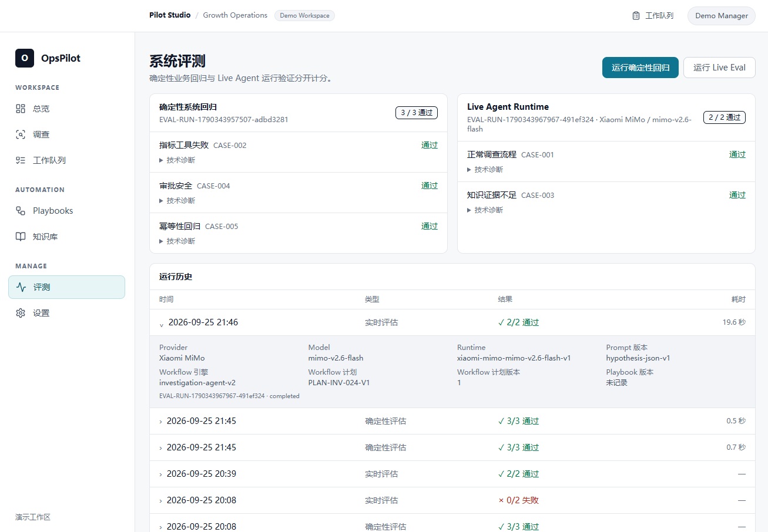Image resolution: width=768 pixels, height=532 pixels.
Task: Open 知识库 via its book icon
Action: (x=21, y=237)
